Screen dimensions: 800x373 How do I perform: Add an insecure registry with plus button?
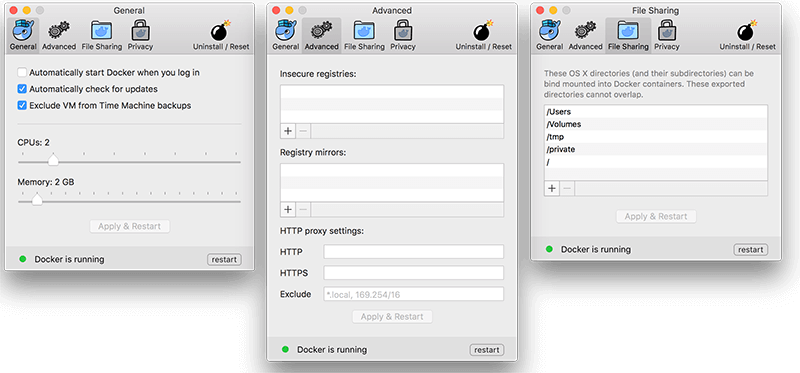pos(288,131)
